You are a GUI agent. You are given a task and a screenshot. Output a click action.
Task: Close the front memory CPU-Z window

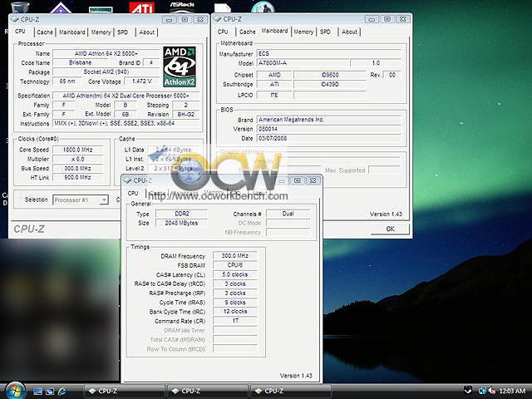[x=313, y=180]
